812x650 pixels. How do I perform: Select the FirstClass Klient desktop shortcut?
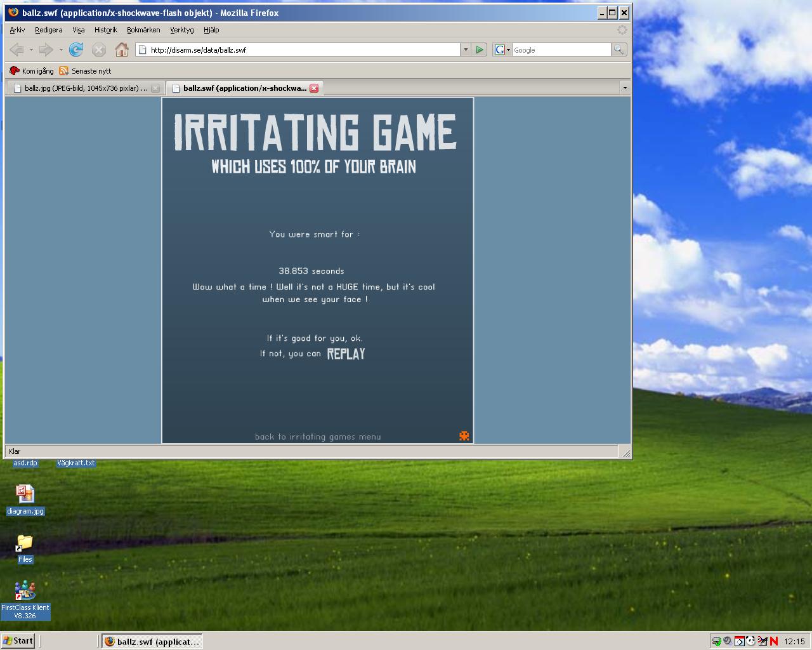(25, 600)
